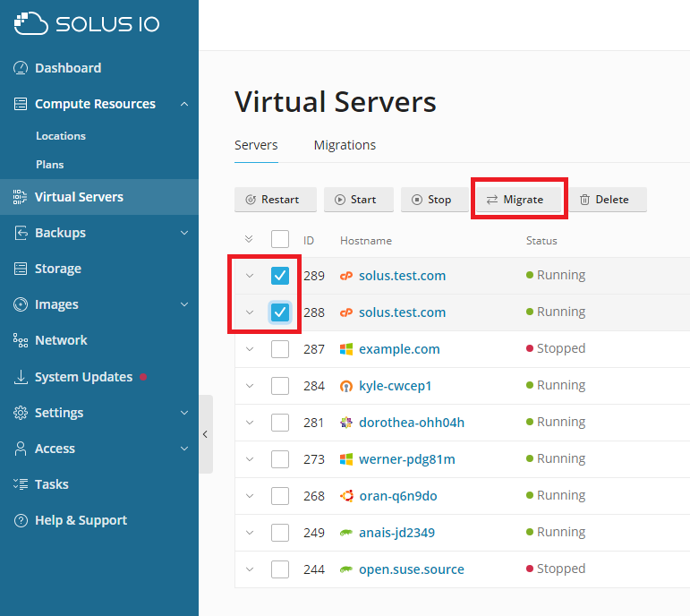Expand the row for server 287
This screenshot has height=616, width=690.
click(x=250, y=349)
